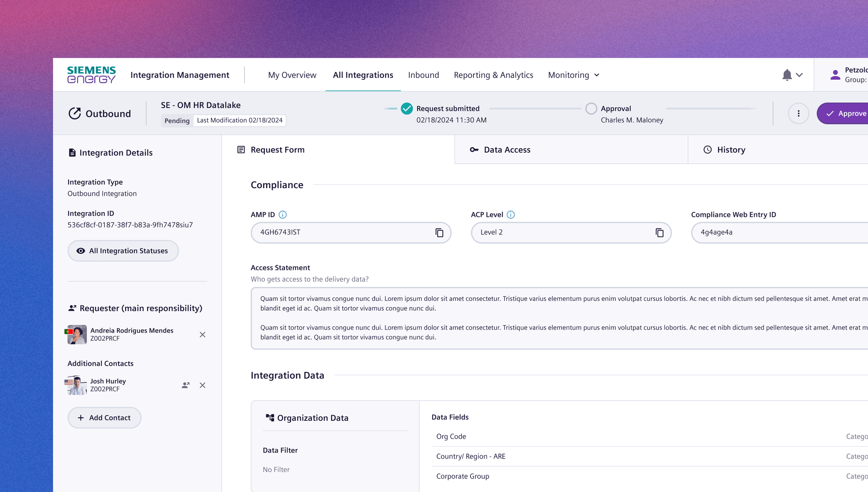Open the three-dot more options menu
This screenshot has height=492, width=868.
click(x=798, y=114)
